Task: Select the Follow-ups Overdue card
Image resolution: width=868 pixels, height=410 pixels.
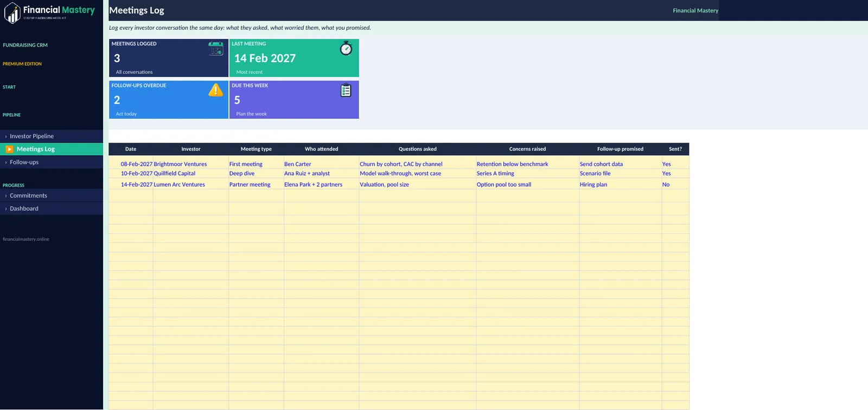Action: point(169,100)
